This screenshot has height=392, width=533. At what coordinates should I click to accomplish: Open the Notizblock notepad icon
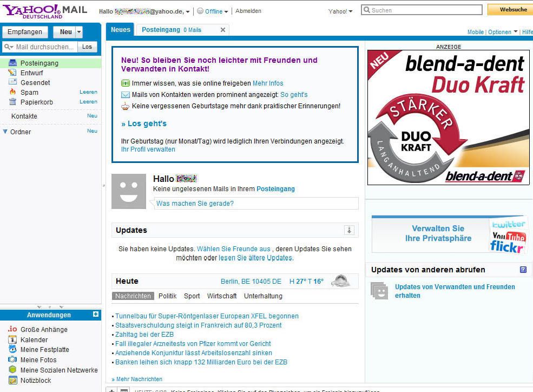click(12, 380)
